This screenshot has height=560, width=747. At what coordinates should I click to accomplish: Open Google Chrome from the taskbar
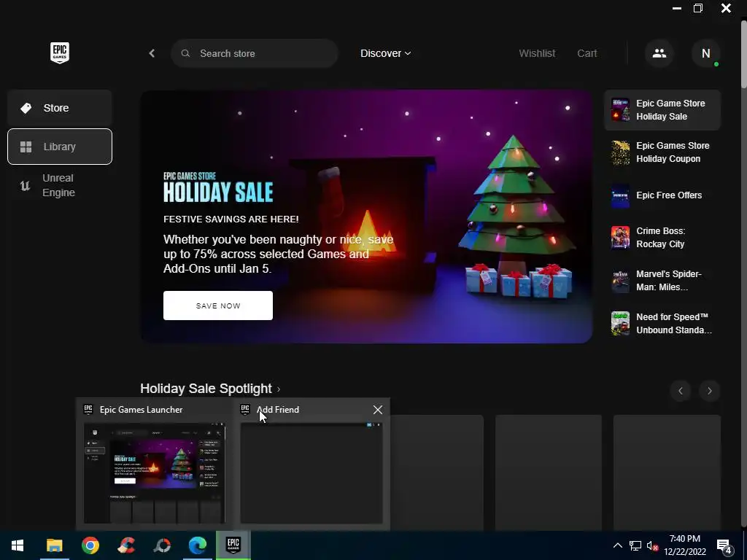coord(90,545)
